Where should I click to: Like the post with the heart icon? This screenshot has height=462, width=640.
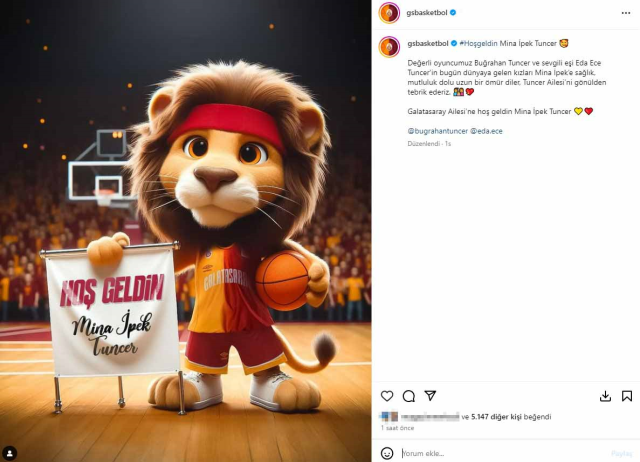coord(387,396)
